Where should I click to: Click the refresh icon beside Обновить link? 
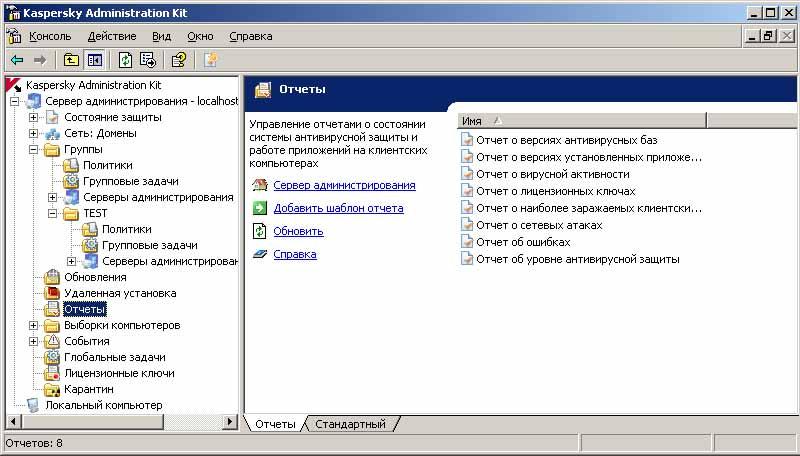point(260,231)
